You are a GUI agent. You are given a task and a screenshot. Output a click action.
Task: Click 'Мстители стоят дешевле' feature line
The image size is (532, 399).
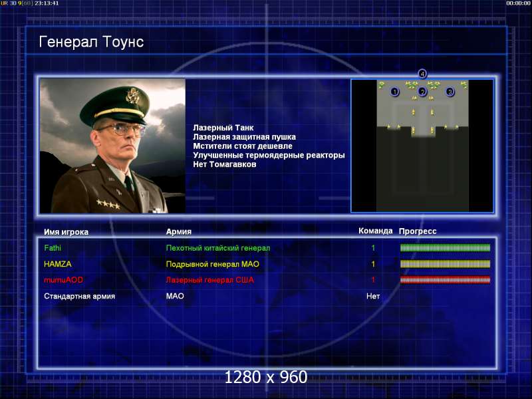(243, 146)
